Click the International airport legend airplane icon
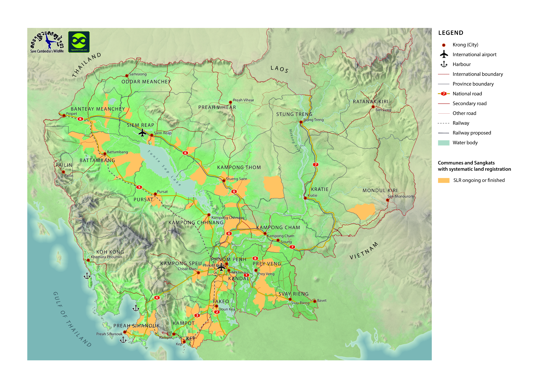Viewport: 556px width, 392px height. click(x=444, y=54)
